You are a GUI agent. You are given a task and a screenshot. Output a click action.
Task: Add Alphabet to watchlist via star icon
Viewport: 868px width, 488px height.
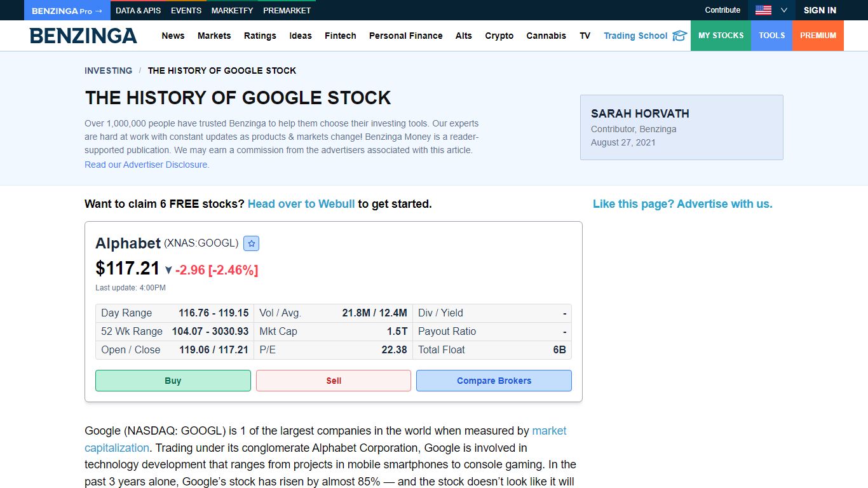tap(251, 243)
